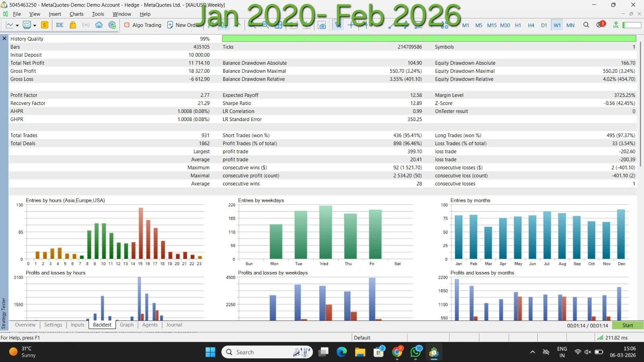Click the green Start button
Viewport: 644px width, 362px height.
(627, 325)
